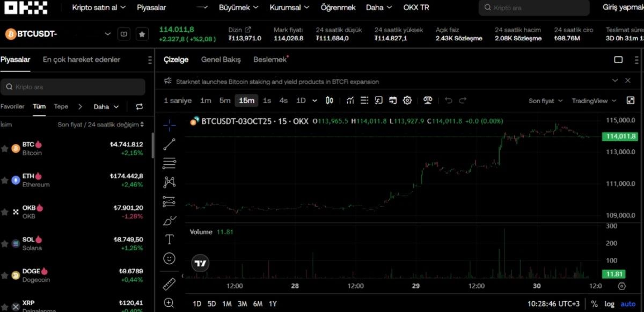Viewport: 644px width, 312px height.
Task: Select the Tepe market filter
Action: [x=61, y=106]
